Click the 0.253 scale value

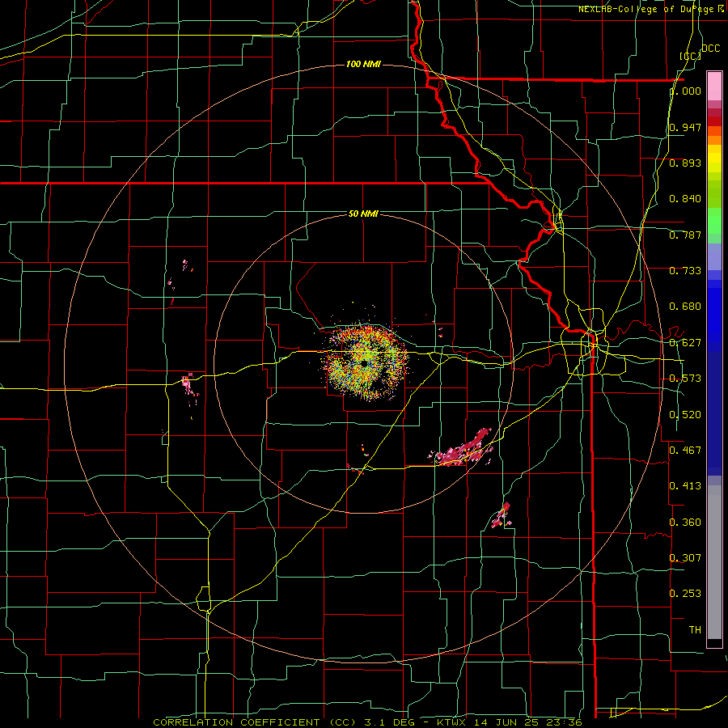pos(685,594)
